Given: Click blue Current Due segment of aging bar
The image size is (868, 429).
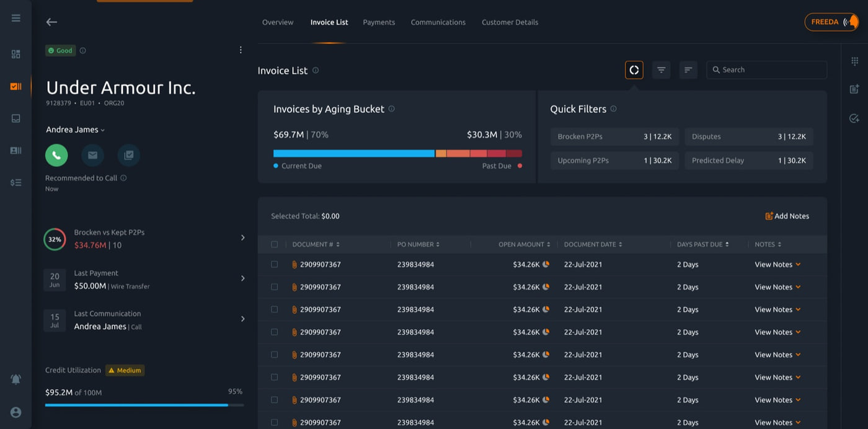Looking at the screenshot, I should tap(354, 153).
